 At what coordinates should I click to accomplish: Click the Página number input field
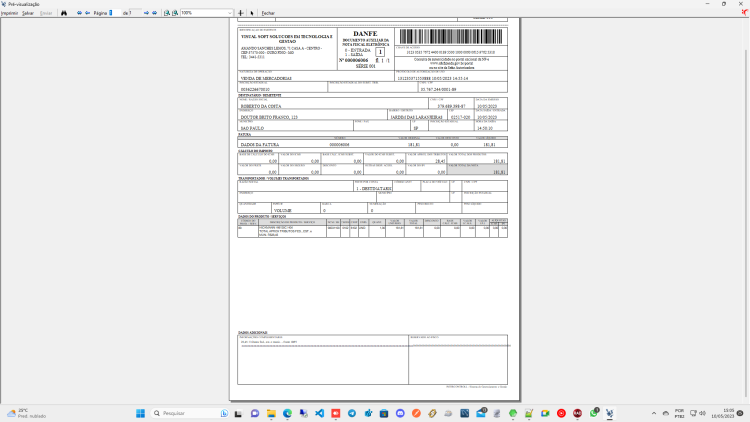pos(114,13)
